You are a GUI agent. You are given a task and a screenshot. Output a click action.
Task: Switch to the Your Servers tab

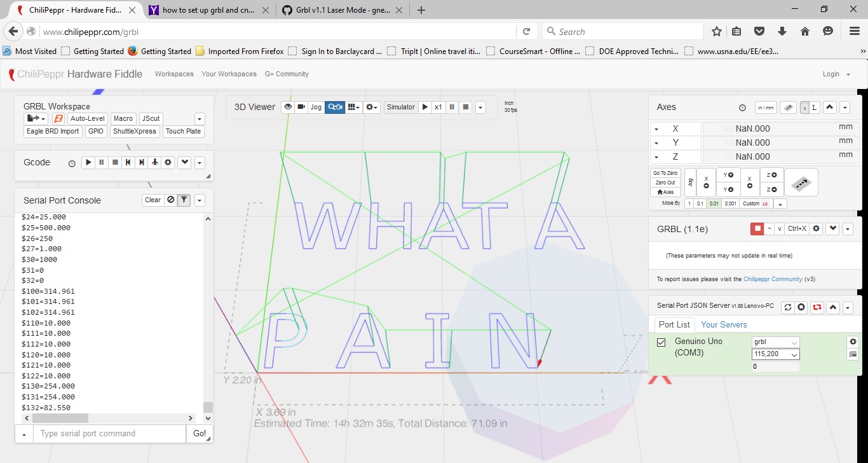pos(723,324)
